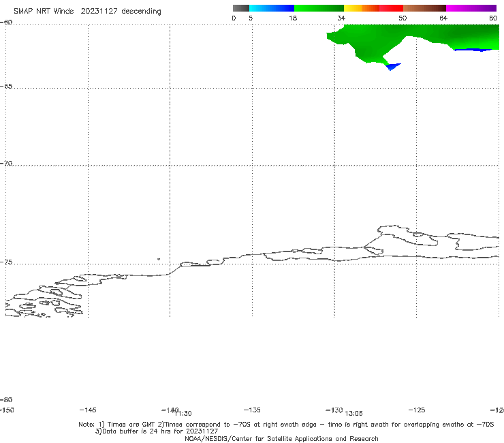Click the yellow-orange segment of the color bar

point(362,8)
